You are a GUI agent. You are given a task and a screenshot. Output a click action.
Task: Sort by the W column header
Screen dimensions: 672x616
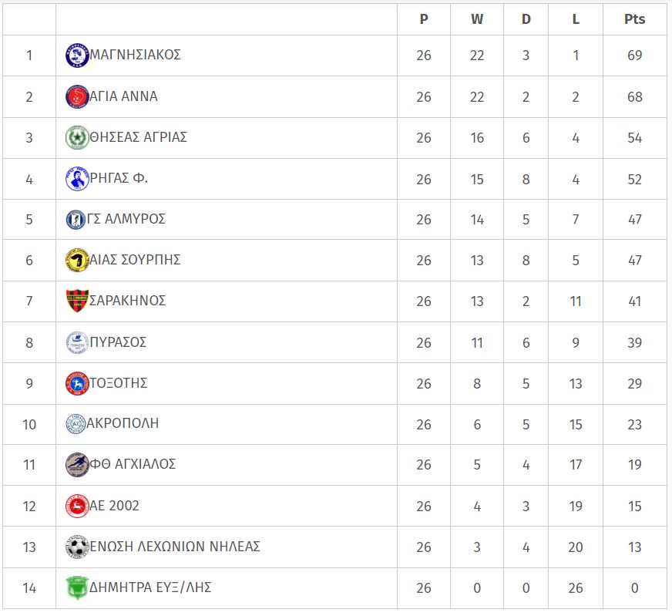[x=477, y=19]
